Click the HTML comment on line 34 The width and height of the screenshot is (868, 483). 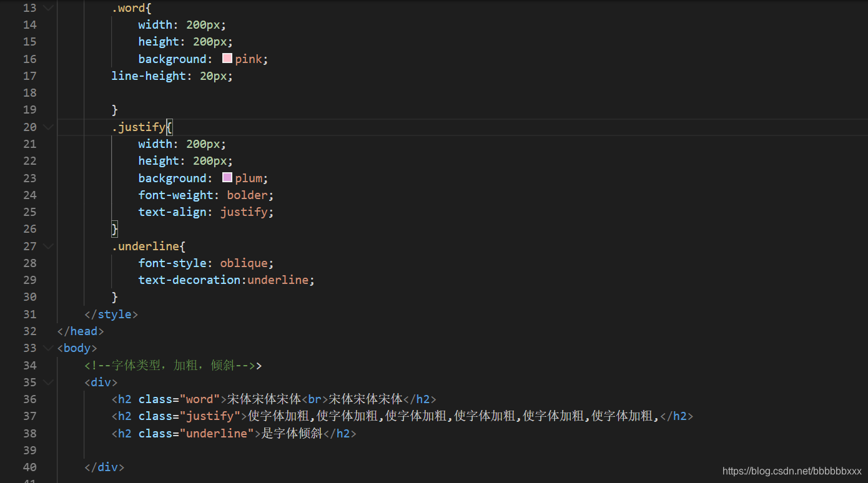click(170, 366)
